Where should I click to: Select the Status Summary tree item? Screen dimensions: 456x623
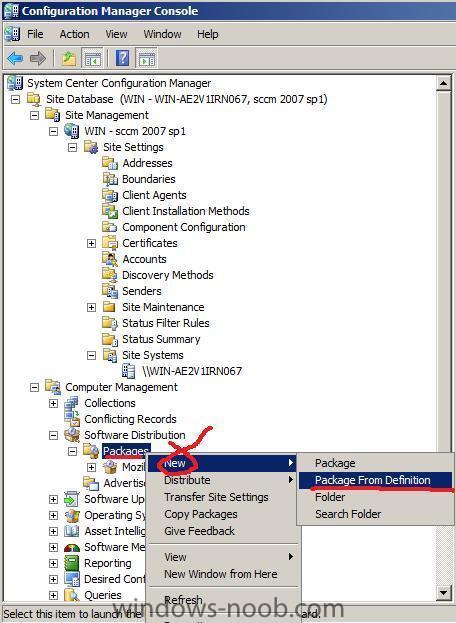(161, 339)
